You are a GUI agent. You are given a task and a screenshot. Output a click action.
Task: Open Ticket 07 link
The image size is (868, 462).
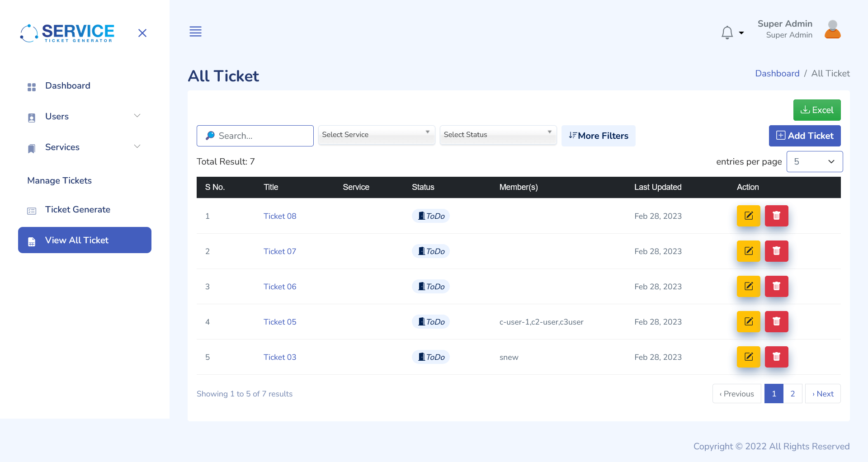click(x=280, y=251)
